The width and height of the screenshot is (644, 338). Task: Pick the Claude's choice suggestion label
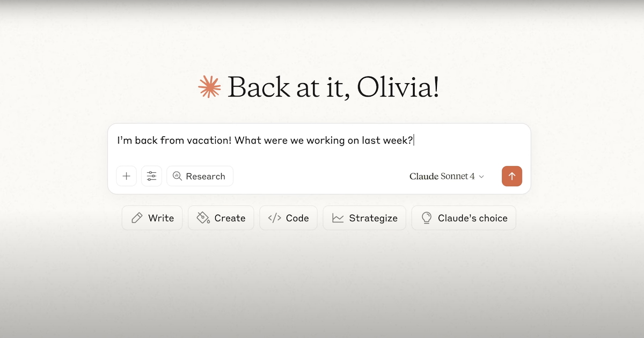pos(472,218)
